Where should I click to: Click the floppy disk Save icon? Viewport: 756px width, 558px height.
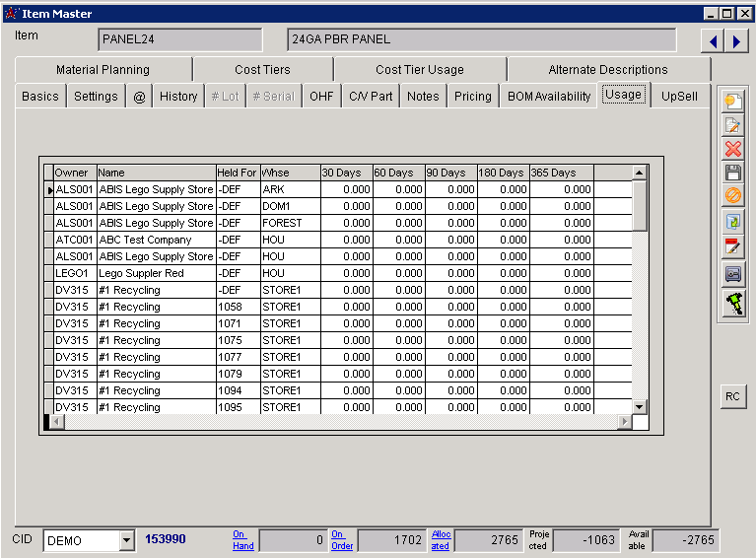(x=732, y=173)
